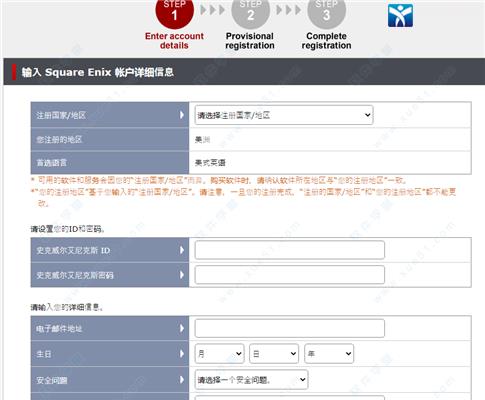The height and width of the screenshot is (400, 485).
Task: Click the 电子邮件地址 row label
Action: [x=59, y=329]
